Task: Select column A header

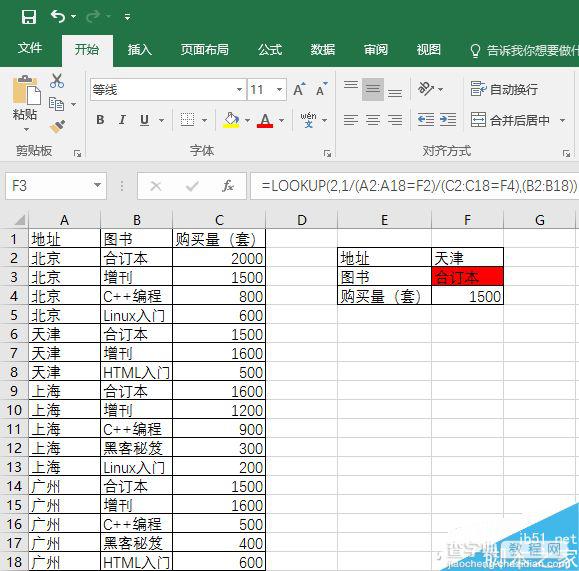Action: click(x=64, y=220)
